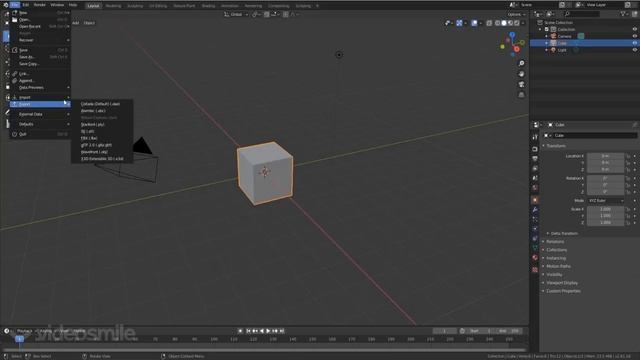
Task: Open the Modifier properties wrench icon
Action: [x=535, y=210]
